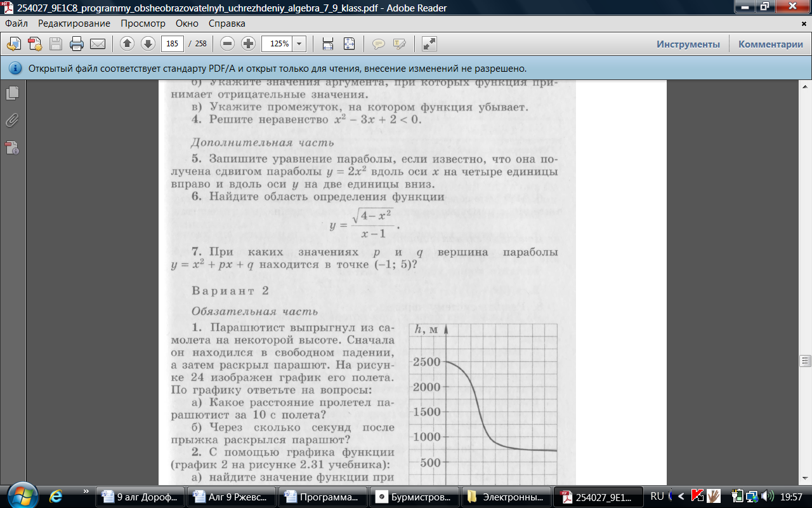Click the volume speaker tray icon
Image resolution: width=812 pixels, height=508 pixels.
pyautogui.click(x=768, y=496)
